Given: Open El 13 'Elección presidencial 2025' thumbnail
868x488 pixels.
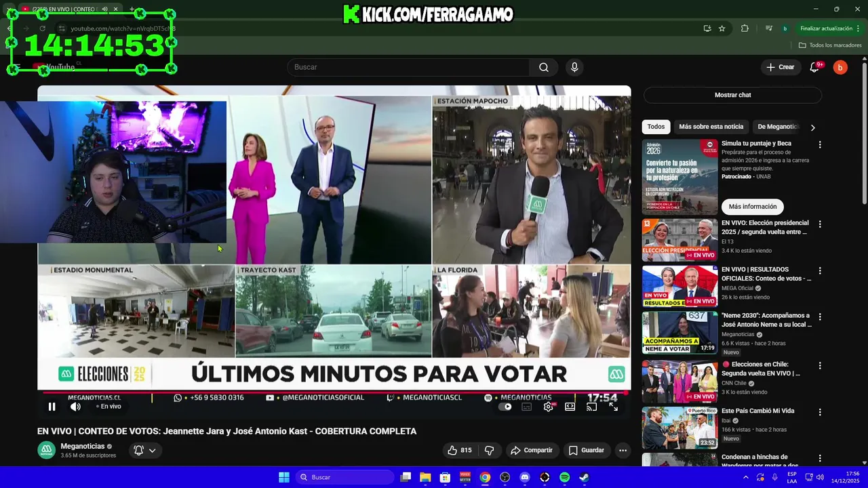Looking at the screenshot, I should click(x=679, y=239).
